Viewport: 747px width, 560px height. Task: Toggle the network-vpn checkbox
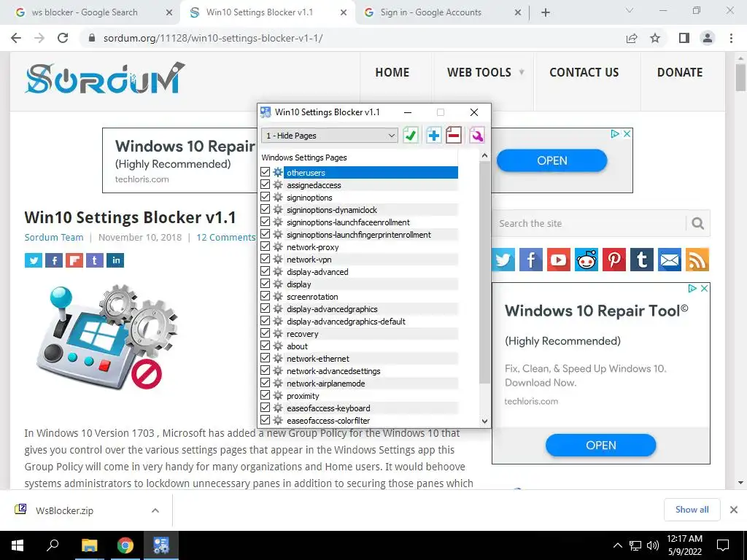(266, 259)
